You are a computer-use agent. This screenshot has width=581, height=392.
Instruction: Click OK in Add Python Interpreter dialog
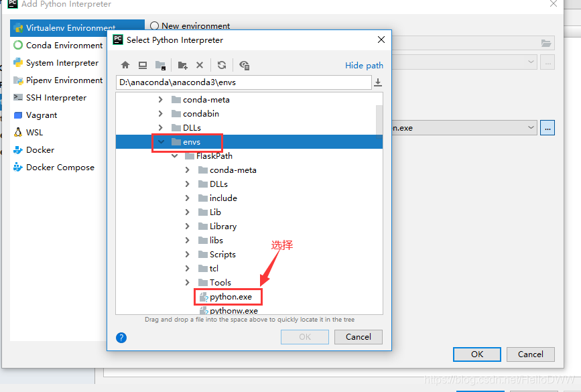(x=477, y=354)
